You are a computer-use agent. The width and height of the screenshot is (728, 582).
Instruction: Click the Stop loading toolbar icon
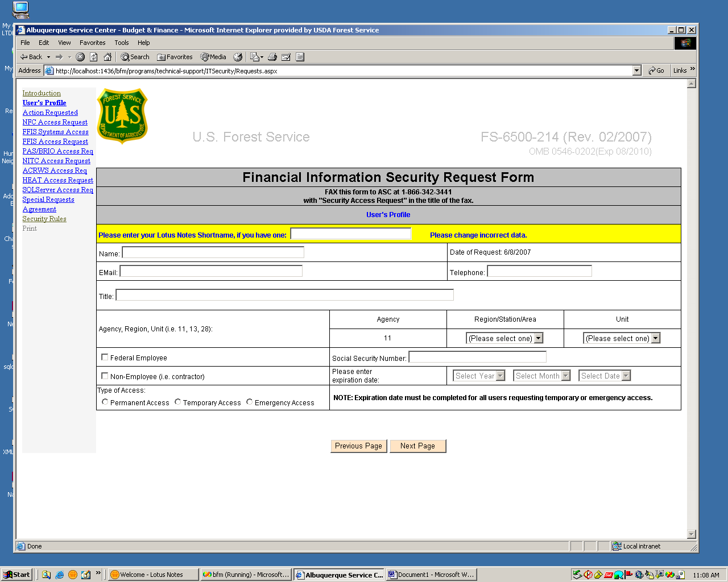[80, 57]
